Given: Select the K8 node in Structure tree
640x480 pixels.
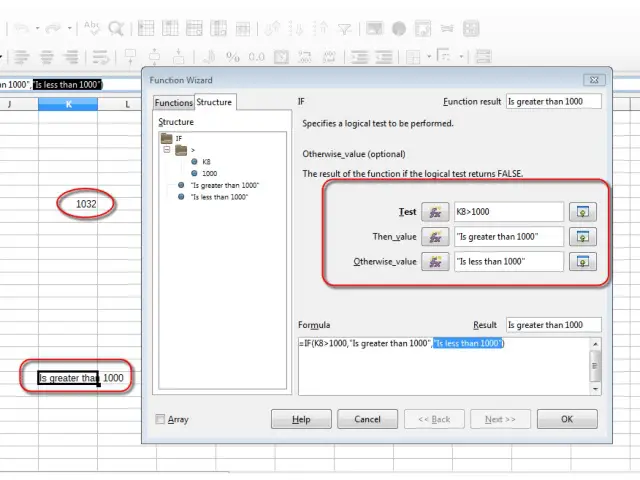Looking at the screenshot, I should click(206, 161).
